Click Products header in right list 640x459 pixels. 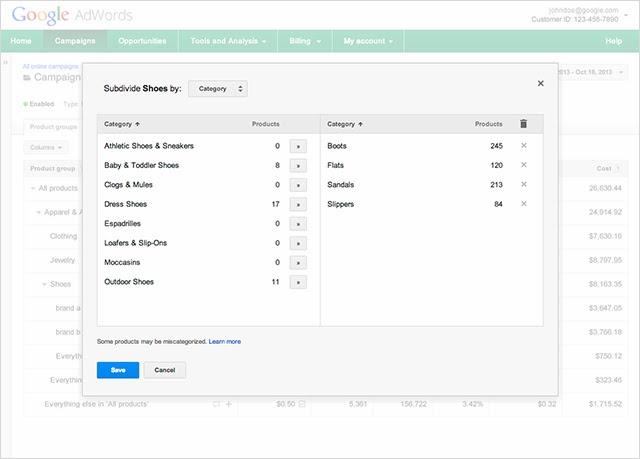(x=489, y=124)
